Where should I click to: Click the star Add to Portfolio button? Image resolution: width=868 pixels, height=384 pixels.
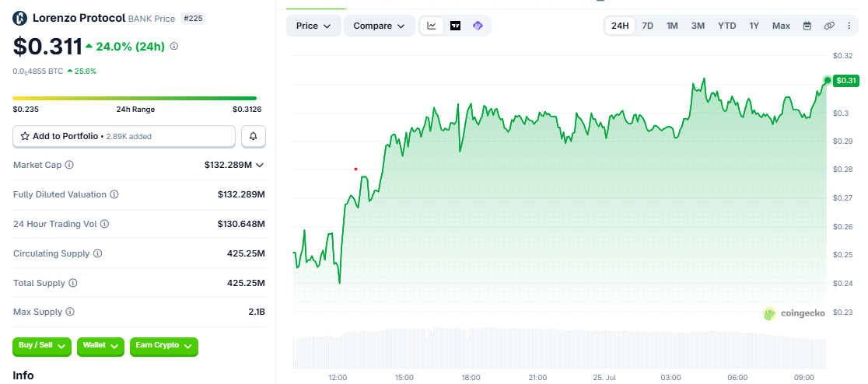124,136
